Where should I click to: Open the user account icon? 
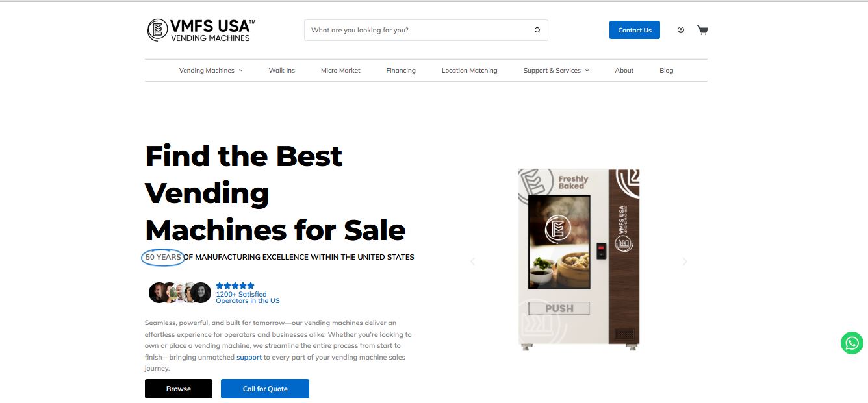click(x=681, y=30)
